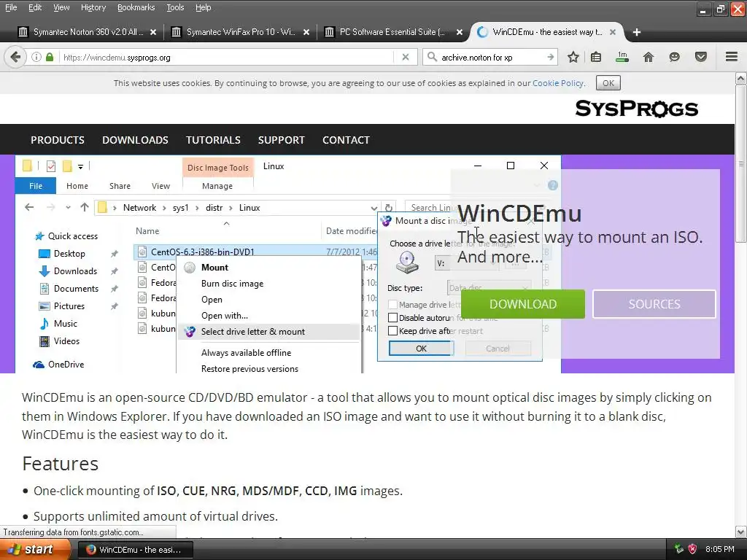
Task: Open PRODUCTS in site navigation
Action: (x=58, y=140)
